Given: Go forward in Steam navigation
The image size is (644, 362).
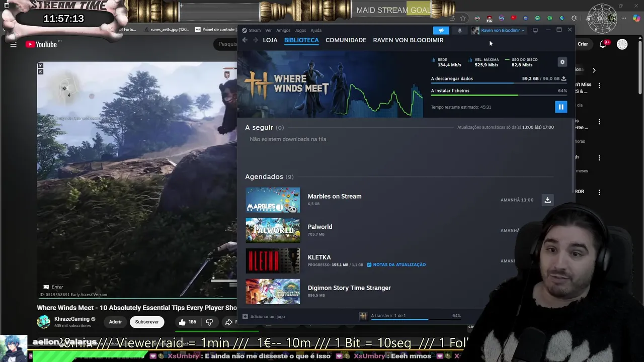Looking at the screenshot, I should click(255, 40).
